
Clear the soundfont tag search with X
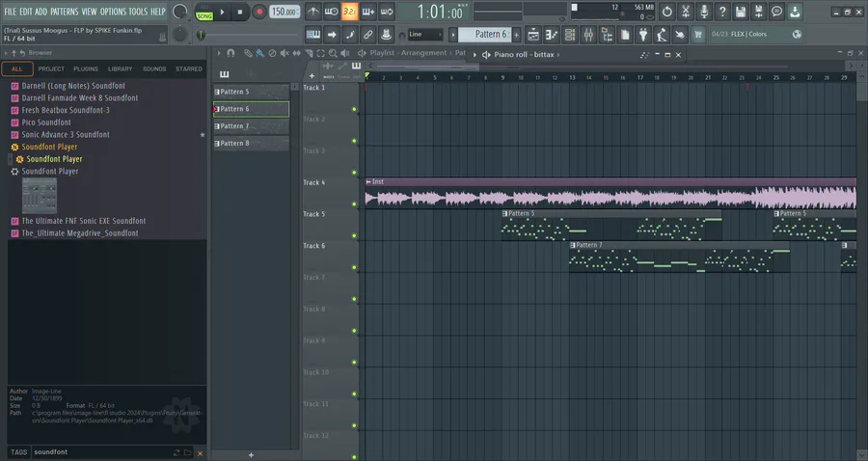[x=200, y=453]
